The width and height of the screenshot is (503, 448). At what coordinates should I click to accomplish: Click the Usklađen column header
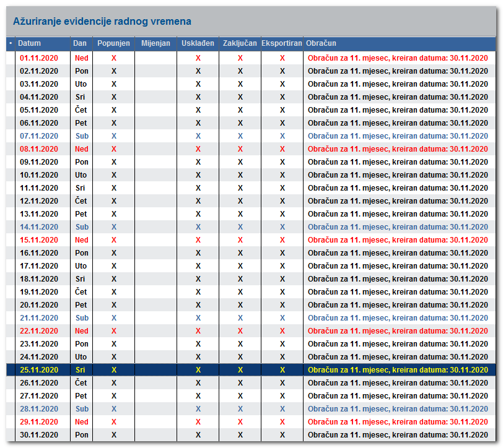click(x=198, y=43)
